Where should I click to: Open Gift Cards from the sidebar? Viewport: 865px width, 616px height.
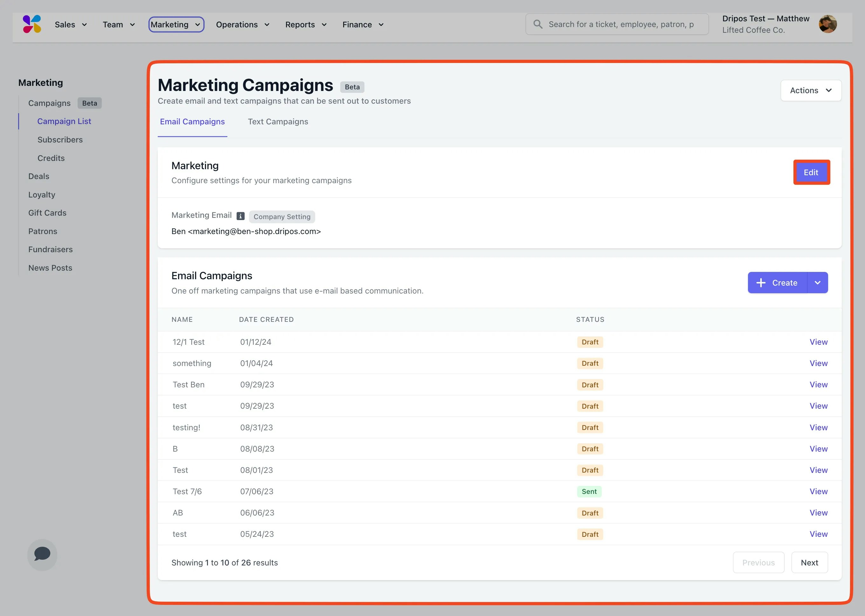tap(47, 213)
